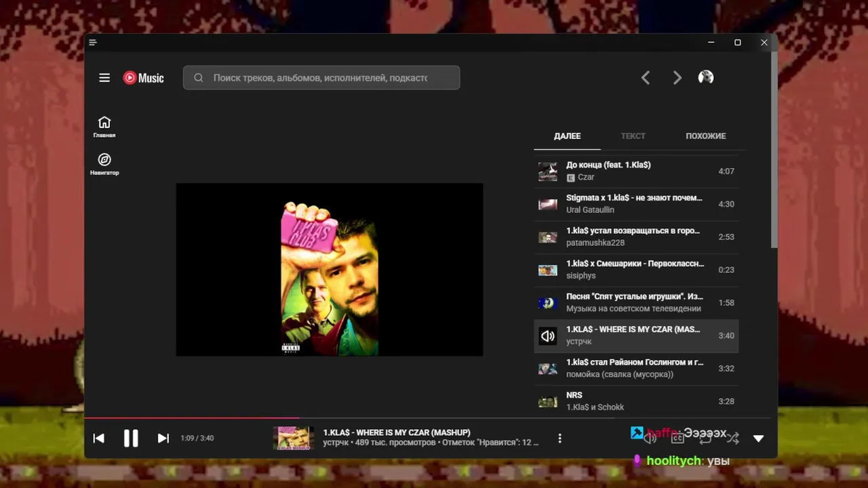Minimize the YouTube Music window
The image size is (868, 488).
(711, 43)
